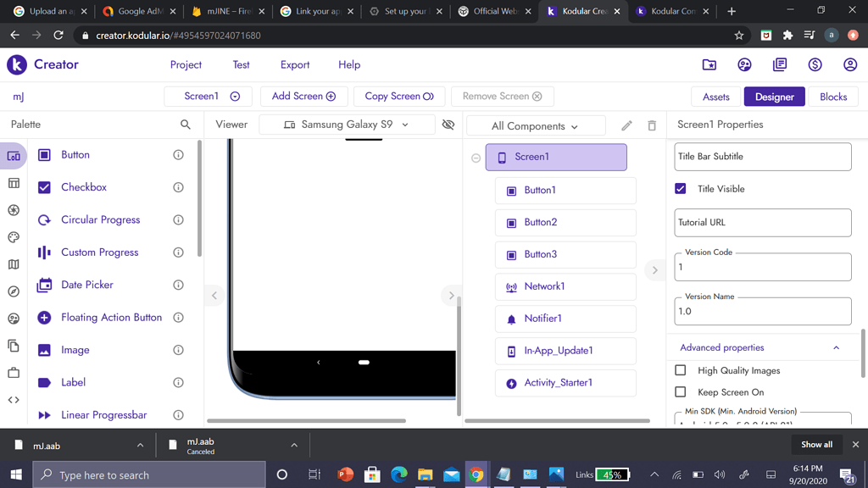Switch to the Designer view
The width and height of the screenshot is (868, 488).
(x=775, y=97)
